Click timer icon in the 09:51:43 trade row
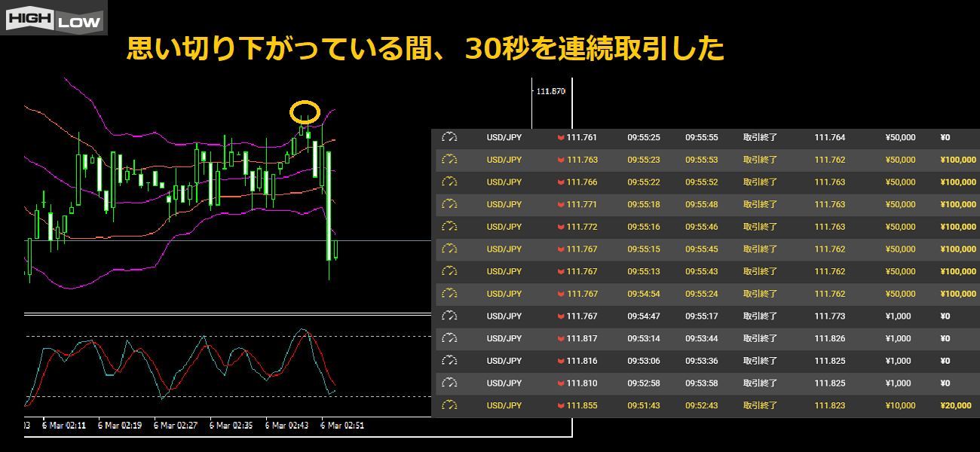This screenshot has width=980, height=452. point(450,406)
